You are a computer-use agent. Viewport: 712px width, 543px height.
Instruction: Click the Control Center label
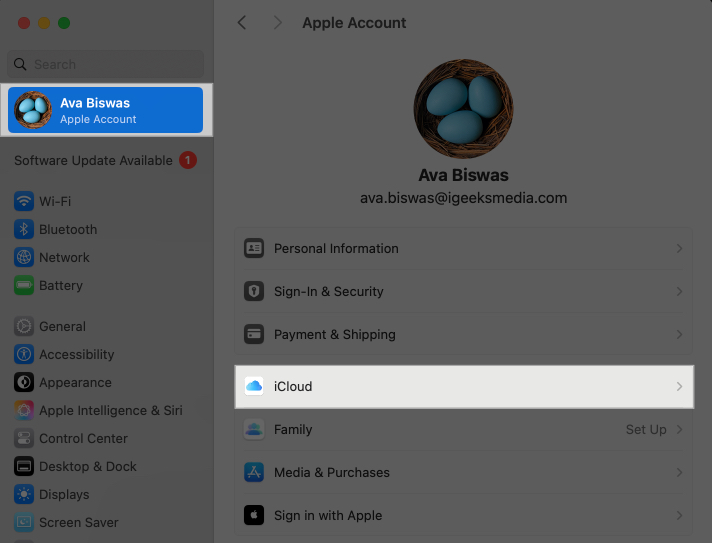(x=83, y=439)
